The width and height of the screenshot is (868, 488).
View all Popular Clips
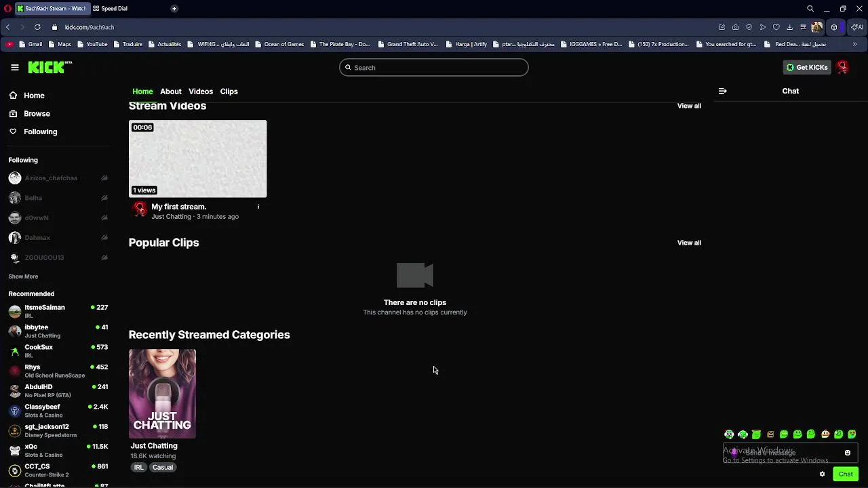[x=689, y=243]
